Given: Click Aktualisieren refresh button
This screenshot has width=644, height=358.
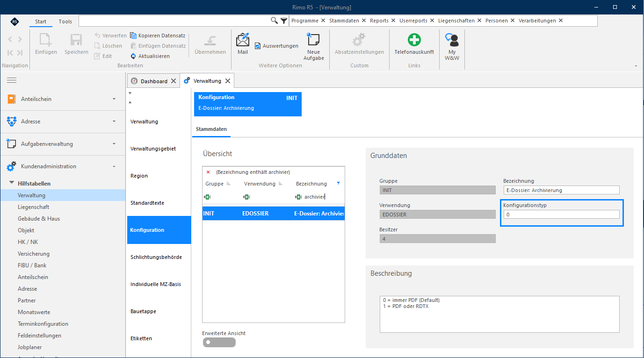Looking at the screenshot, I should click(150, 56).
